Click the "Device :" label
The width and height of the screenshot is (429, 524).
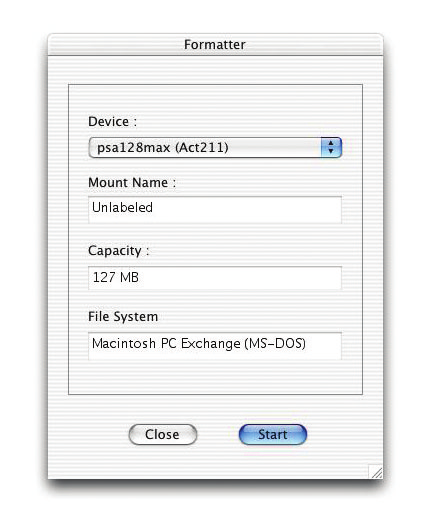(113, 122)
